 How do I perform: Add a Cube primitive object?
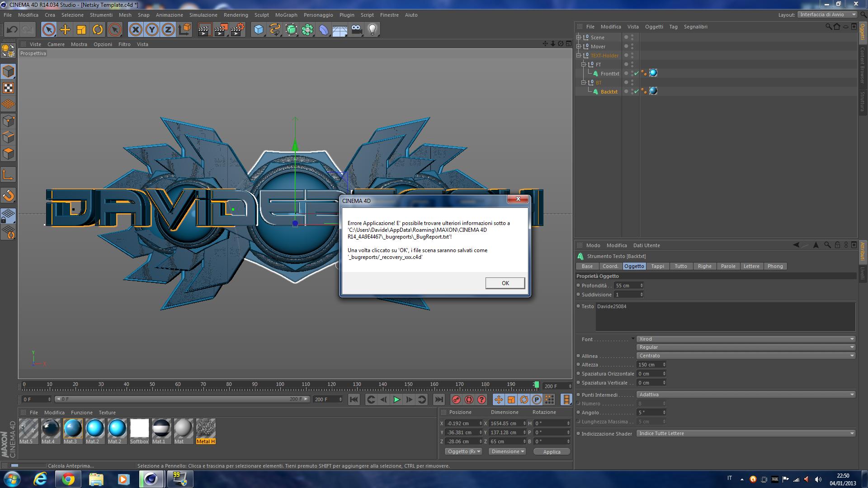pyautogui.click(x=259, y=30)
